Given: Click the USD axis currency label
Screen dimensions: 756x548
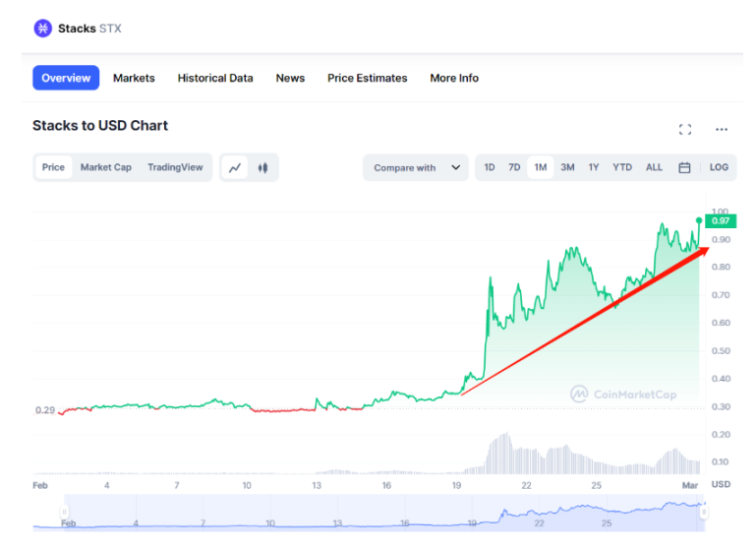Looking at the screenshot, I should click(721, 484).
